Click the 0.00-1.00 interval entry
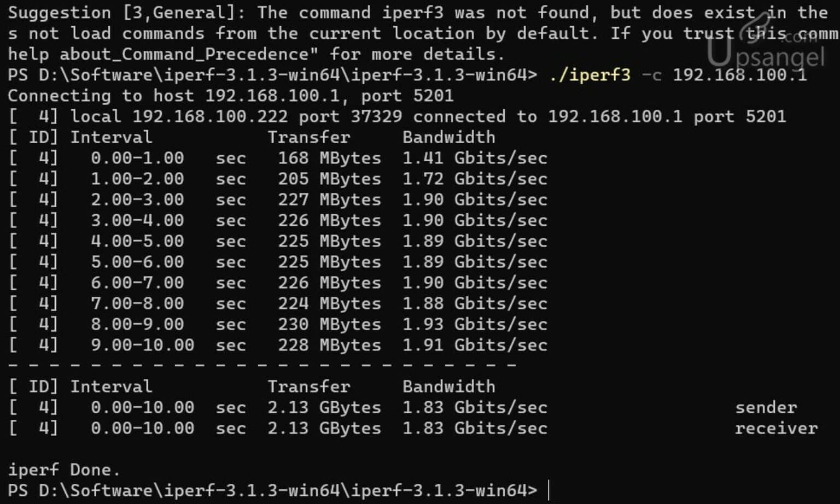The height and width of the screenshot is (504, 840). (137, 158)
